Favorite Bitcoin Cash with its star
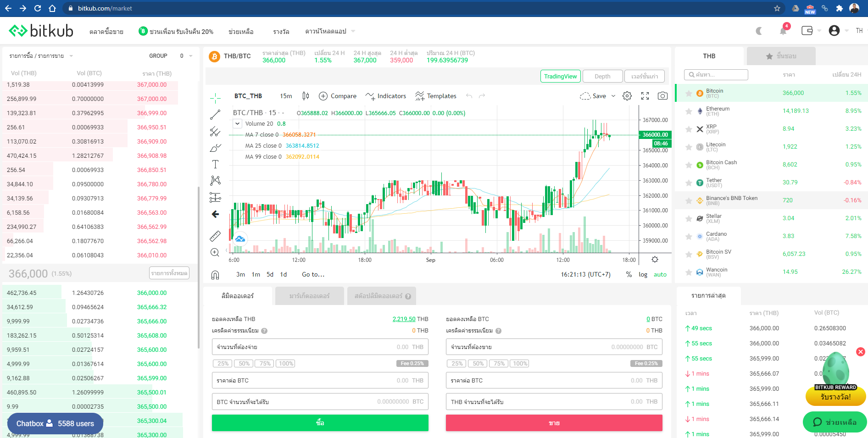The image size is (868, 438). coord(689,165)
